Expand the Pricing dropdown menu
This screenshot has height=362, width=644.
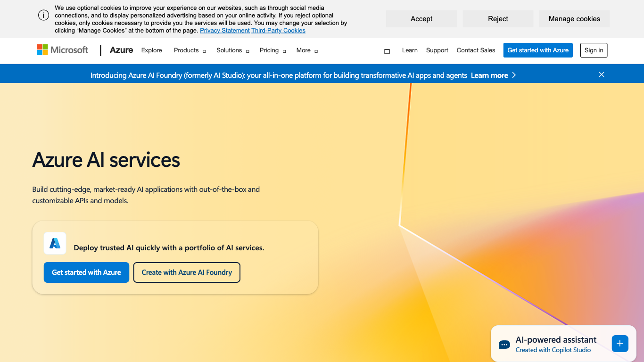pyautogui.click(x=273, y=50)
